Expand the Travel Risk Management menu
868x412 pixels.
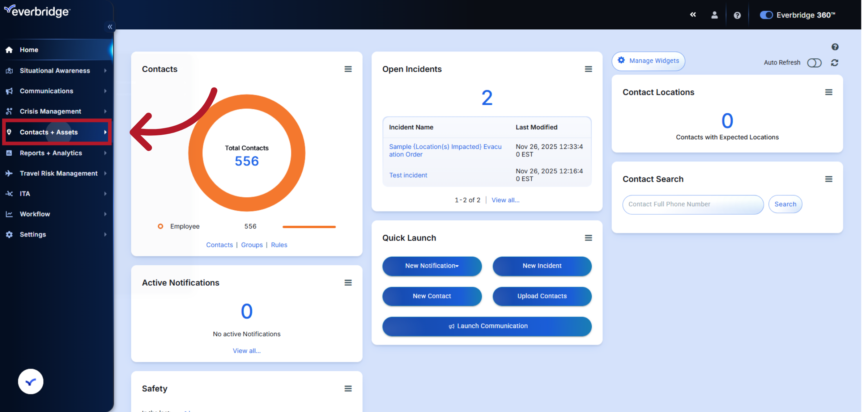click(59, 173)
